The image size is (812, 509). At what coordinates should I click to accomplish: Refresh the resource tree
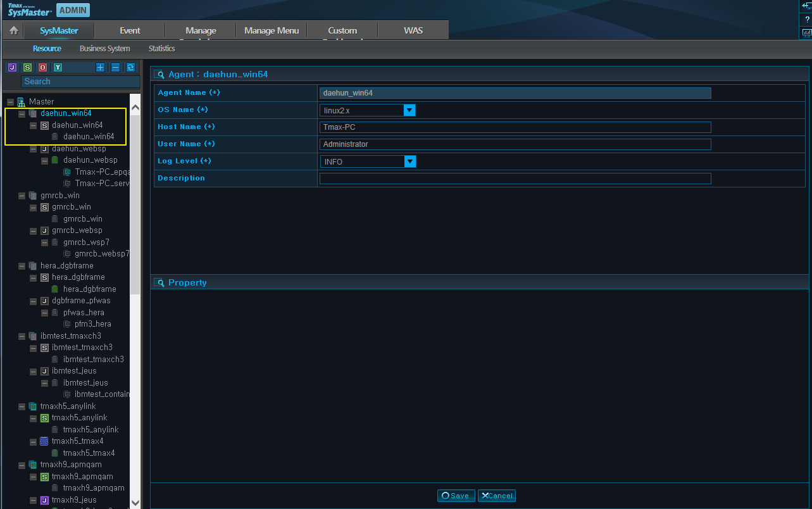[x=130, y=67]
